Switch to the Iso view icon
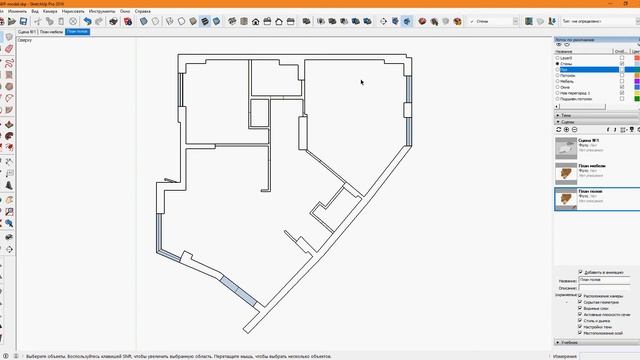 pos(232,21)
